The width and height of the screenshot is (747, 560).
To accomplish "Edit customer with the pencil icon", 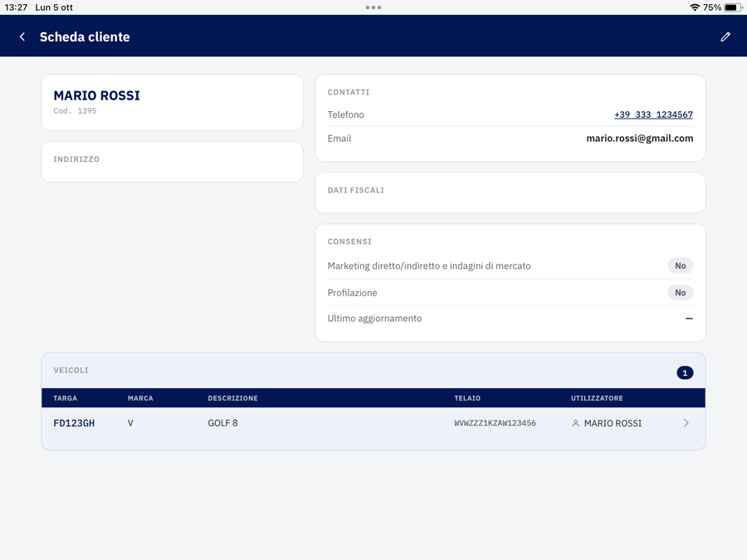I will pos(725,37).
